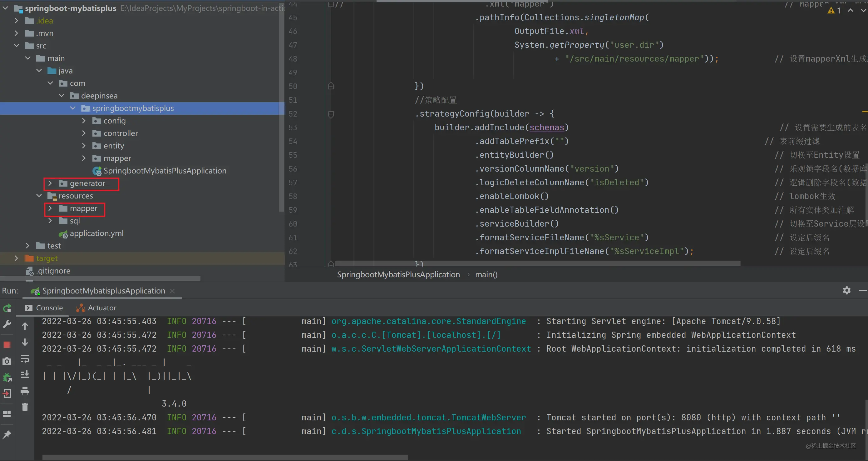Viewport: 868px width, 461px height.
Task: Click the wrench icon in run panel
Action: (x=7, y=324)
